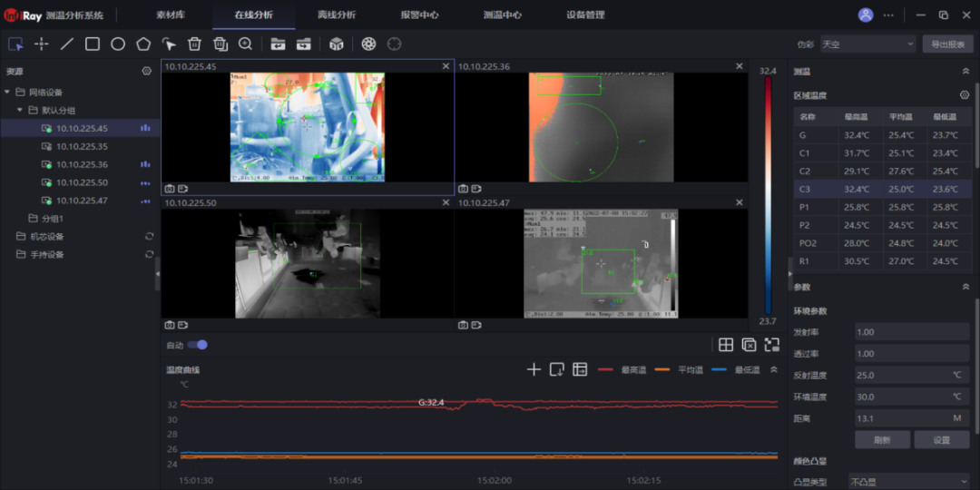Click the 导出报表 export button
This screenshot has width=980, height=490.
point(948,44)
